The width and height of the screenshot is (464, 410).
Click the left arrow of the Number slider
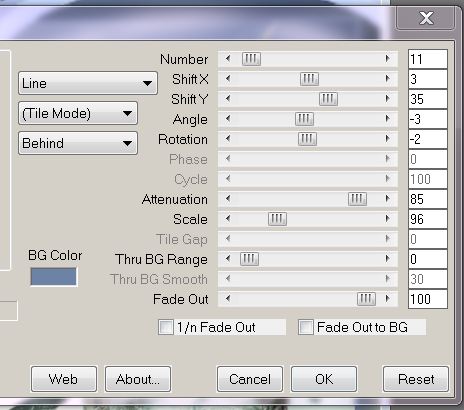(228, 59)
